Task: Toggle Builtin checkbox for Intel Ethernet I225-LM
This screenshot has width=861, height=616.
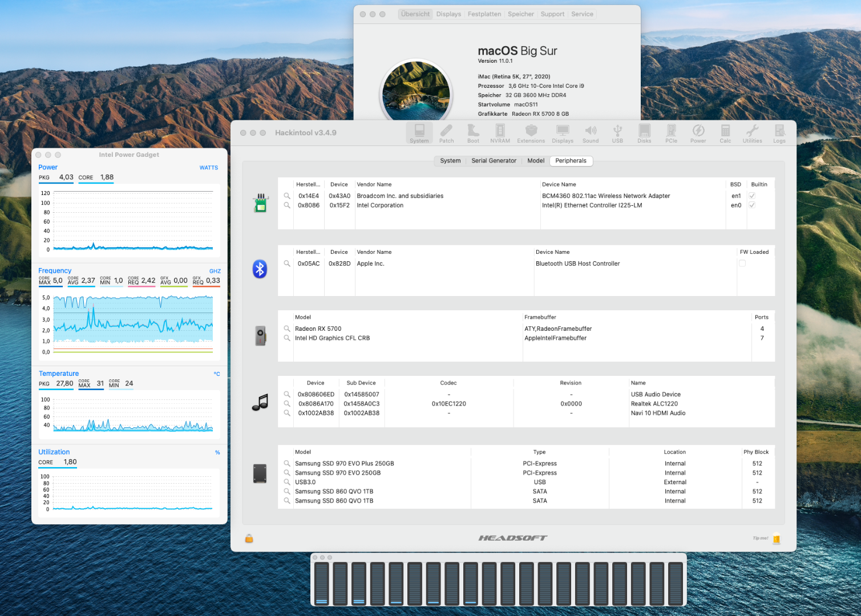Action: [x=752, y=205]
